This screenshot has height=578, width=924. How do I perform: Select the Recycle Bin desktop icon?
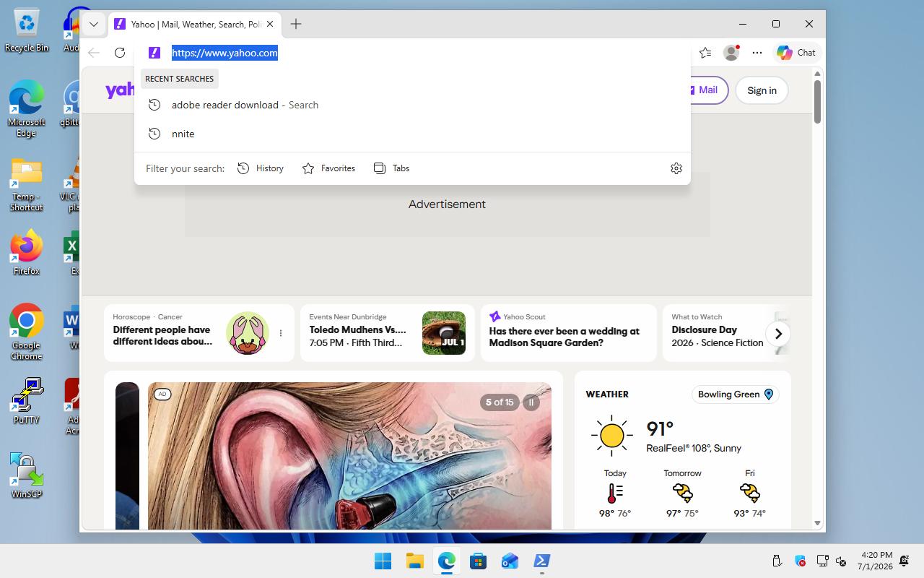[x=27, y=30]
